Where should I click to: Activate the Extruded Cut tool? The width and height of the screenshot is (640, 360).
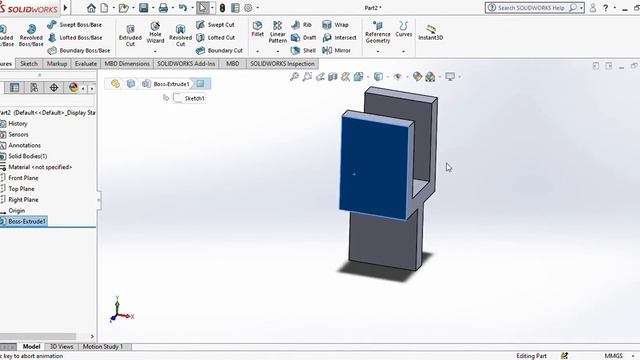point(130,36)
